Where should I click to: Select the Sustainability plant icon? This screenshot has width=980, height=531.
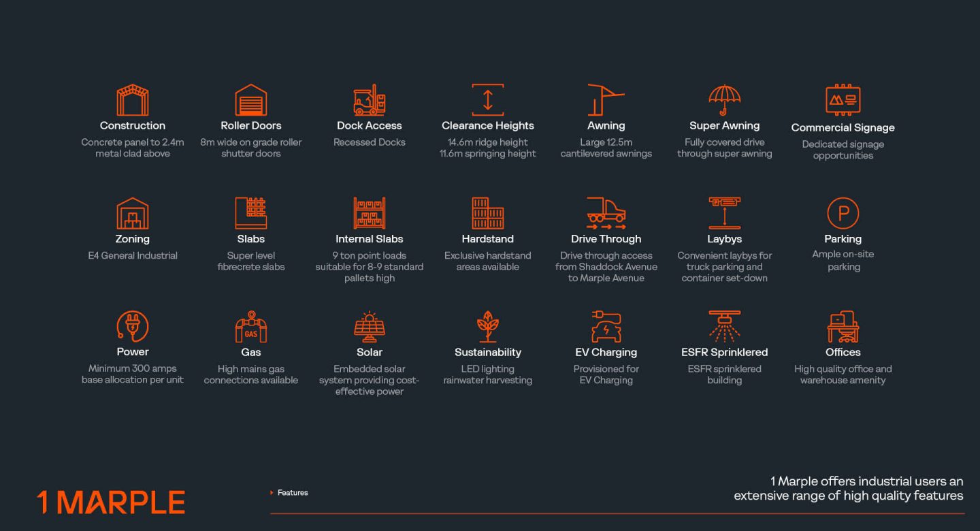point(488,327)
